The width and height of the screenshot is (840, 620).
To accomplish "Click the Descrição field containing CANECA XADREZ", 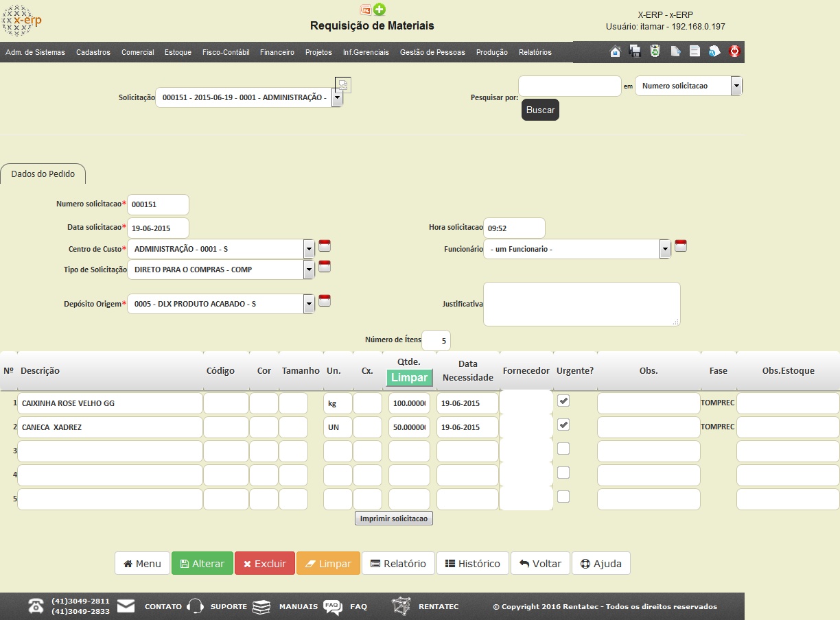I will coord(110,427).
